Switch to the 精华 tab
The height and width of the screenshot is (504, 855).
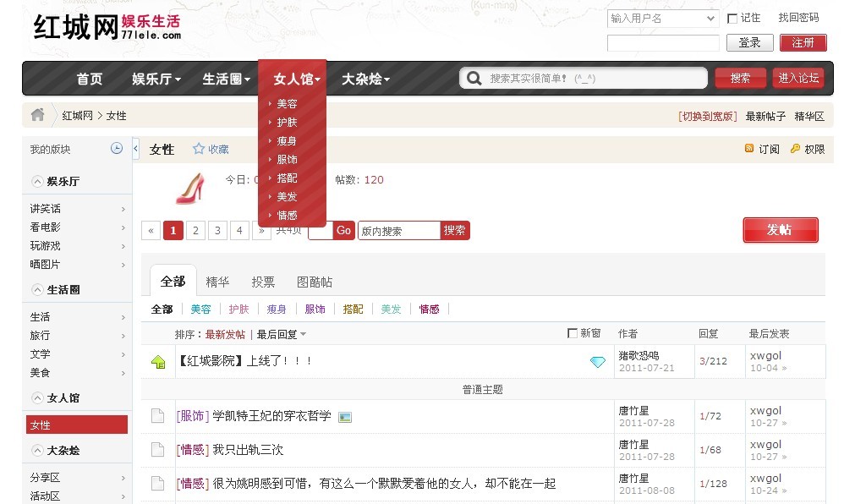(217, 282)
